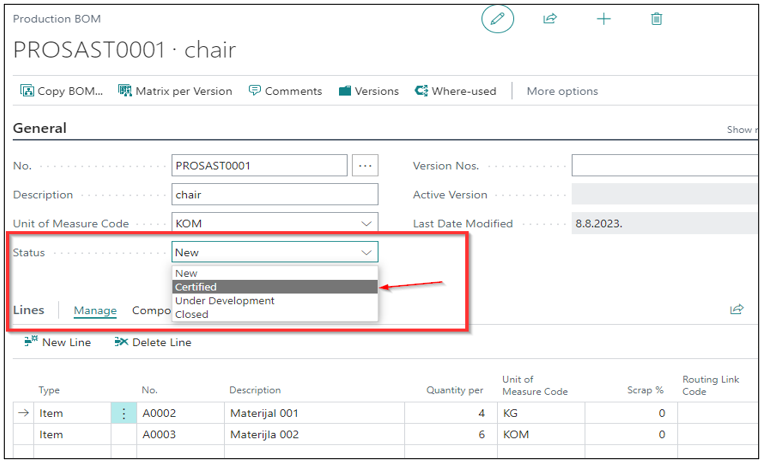The height and width of the screenshot is (464, 764).
Task: Click the Unit of Measure Code field KOM
Action: (x=275, y=223)
